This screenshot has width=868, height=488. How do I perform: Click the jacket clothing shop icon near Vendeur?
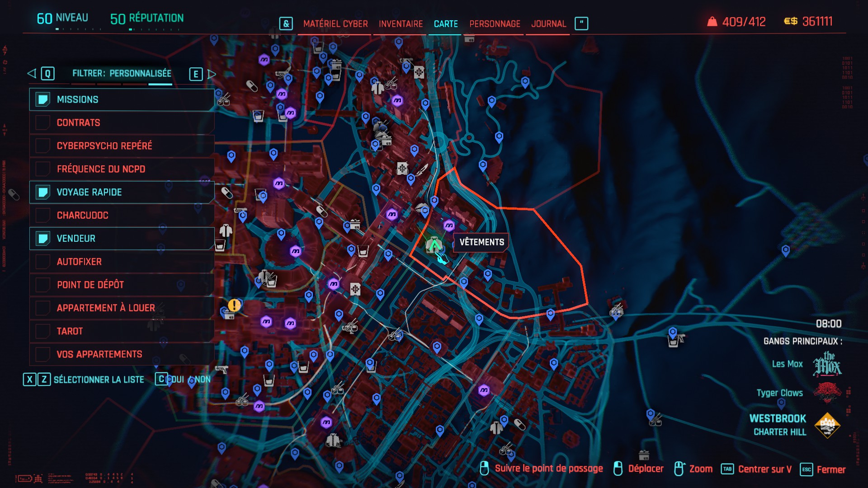click(226, 231)
